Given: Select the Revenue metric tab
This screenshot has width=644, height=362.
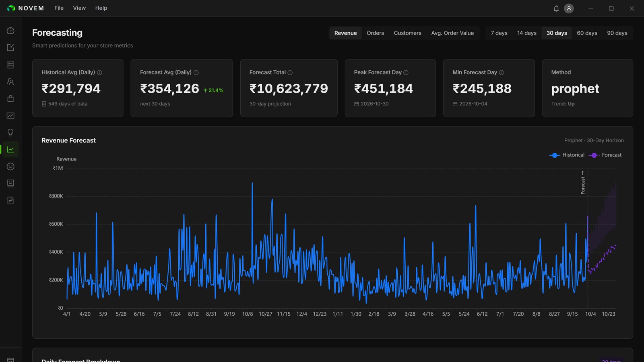Looking at the screenshot, I should tap(345, 33).
